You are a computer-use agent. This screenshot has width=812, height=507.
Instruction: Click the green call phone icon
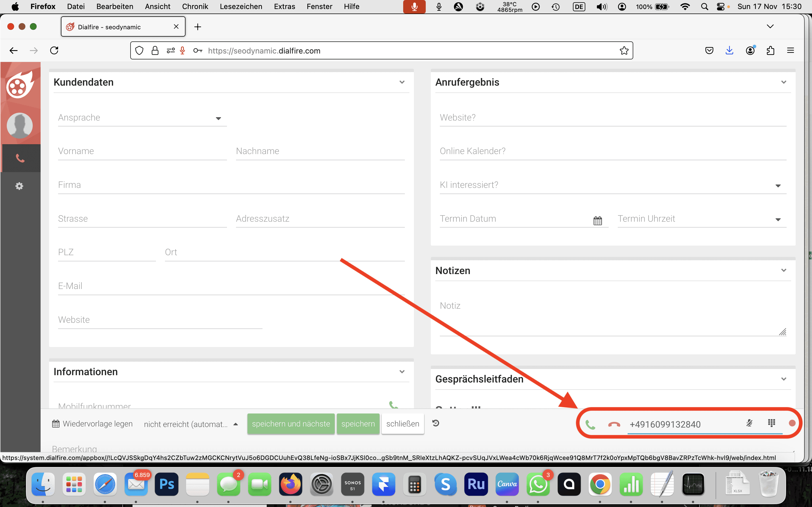click(590, 424)
